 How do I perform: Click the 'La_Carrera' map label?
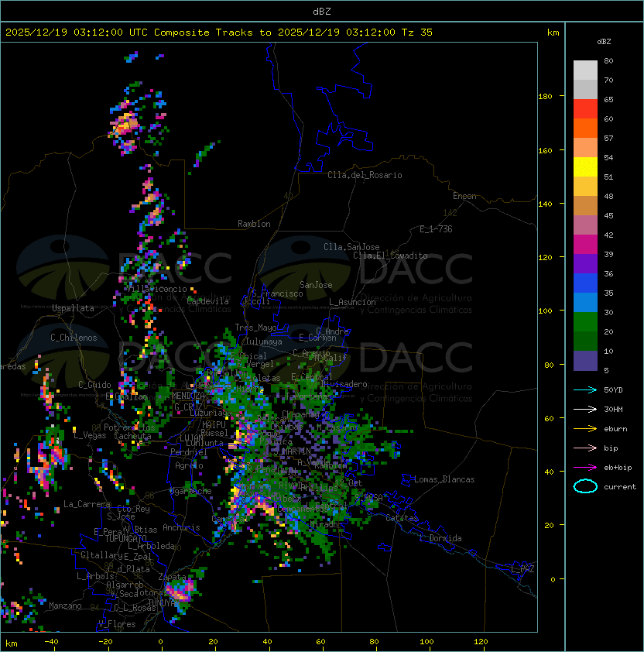[x=87, y=504]
